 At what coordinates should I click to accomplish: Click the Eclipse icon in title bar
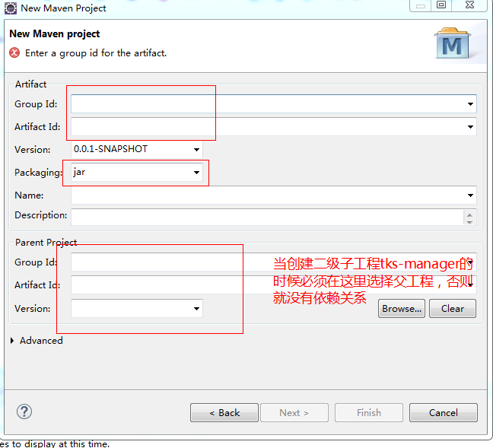[11, 8]
